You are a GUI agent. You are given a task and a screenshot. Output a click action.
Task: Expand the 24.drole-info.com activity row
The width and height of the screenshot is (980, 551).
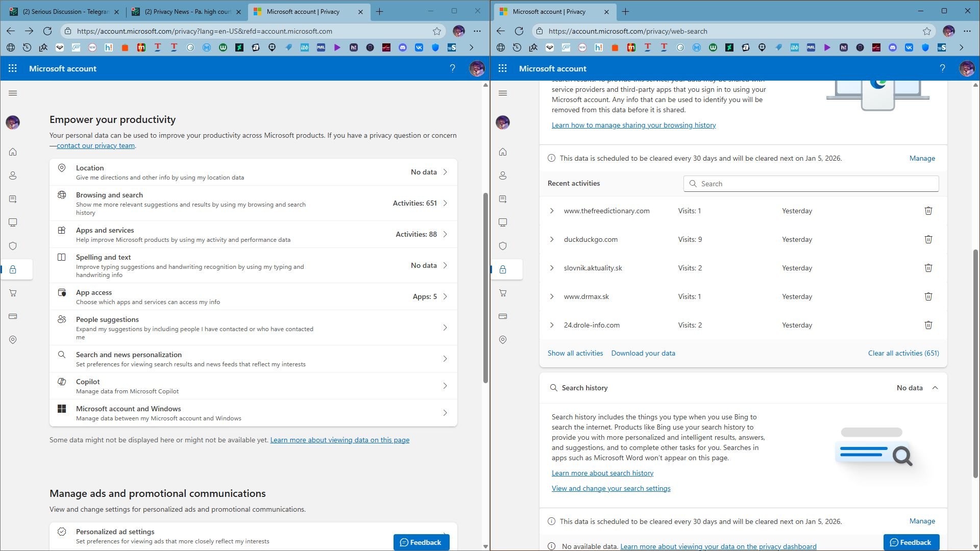tap(552, 325)
